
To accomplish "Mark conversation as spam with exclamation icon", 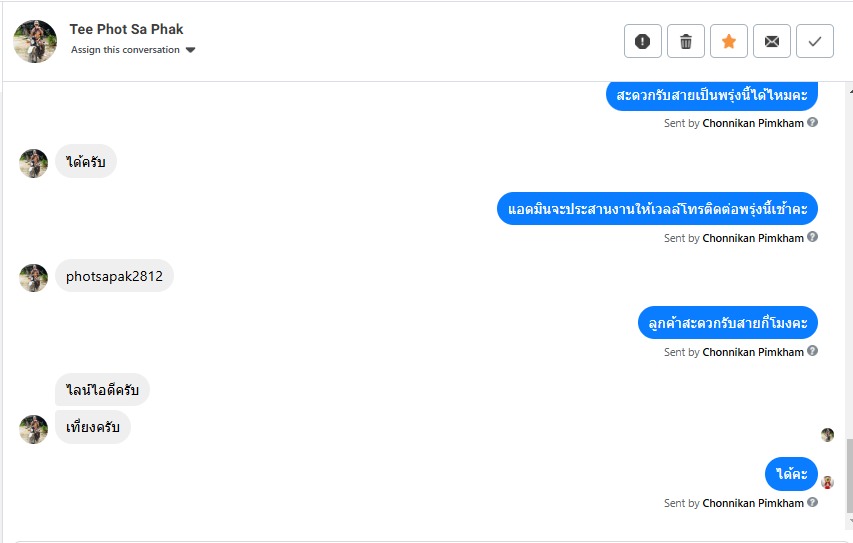I will pos(642,41).
